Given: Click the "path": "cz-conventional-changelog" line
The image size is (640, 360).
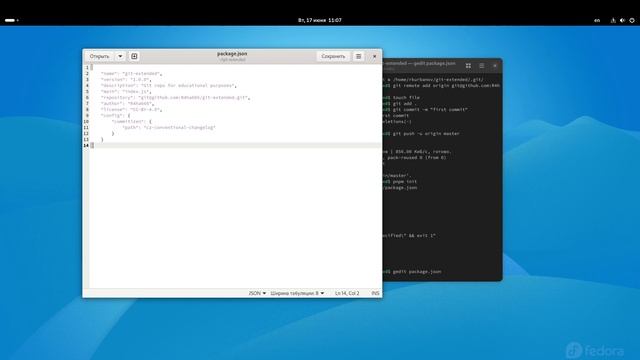Looking at the screenshot, I should click(169, 127).
